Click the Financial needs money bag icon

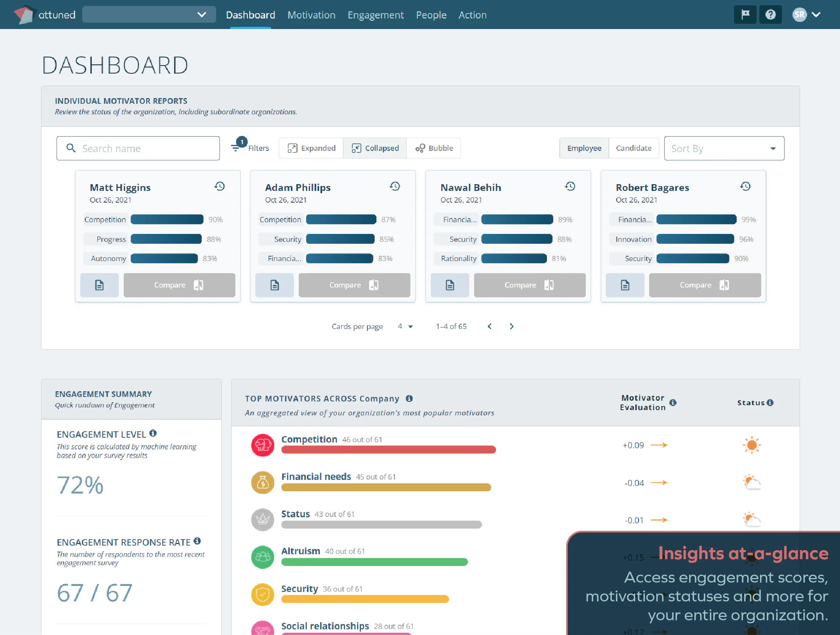coord(263,483)
